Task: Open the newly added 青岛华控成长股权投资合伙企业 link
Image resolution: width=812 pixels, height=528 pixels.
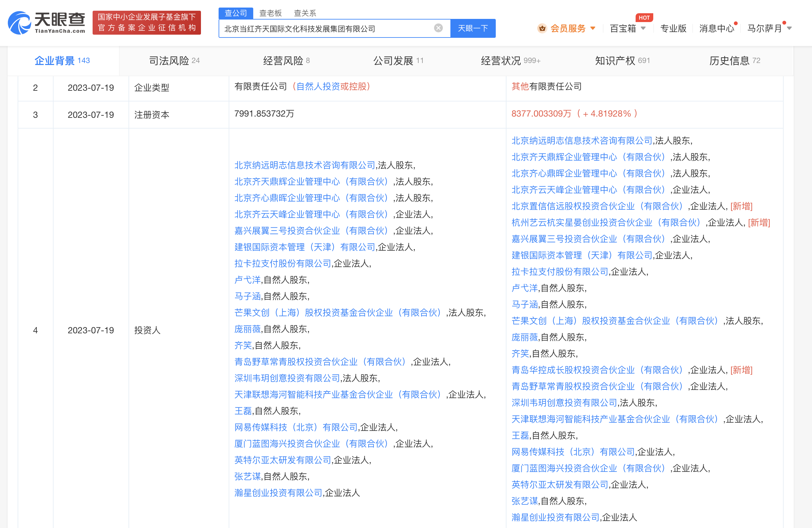Action: pos(597,370)
